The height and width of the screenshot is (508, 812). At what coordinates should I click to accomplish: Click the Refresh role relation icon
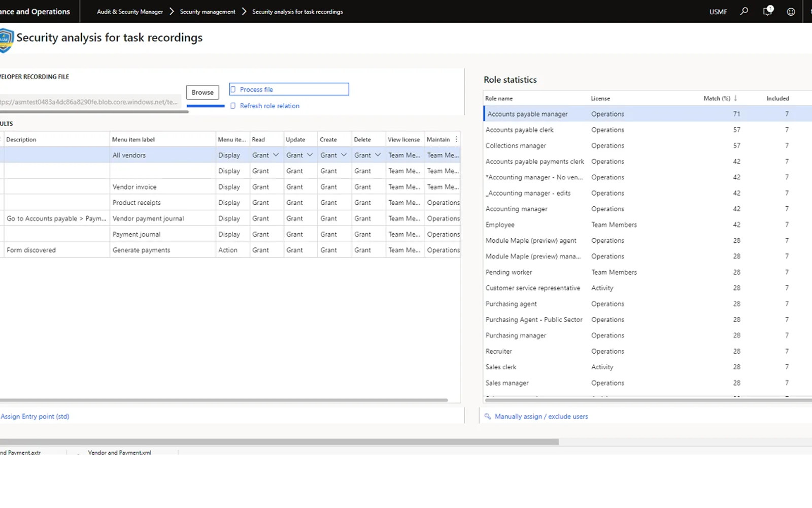(233, 106)
